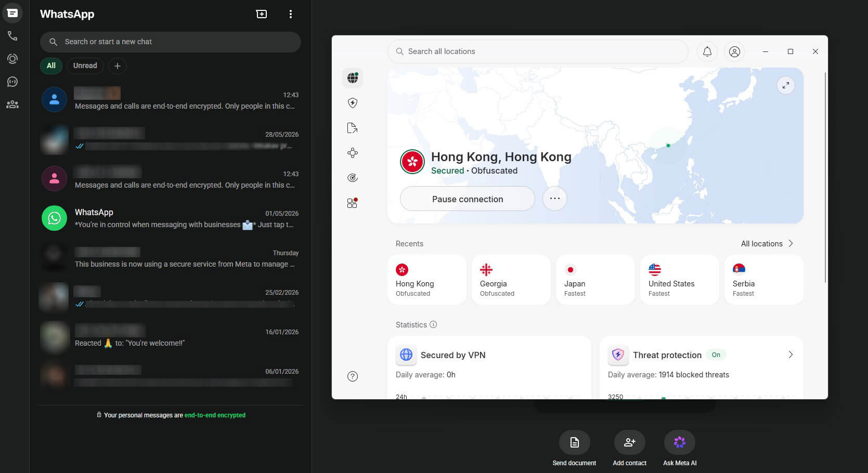Image resolution: width=868 pixels, height=473 pixels.
Task: Open All locations link
Action: point(767,244)
